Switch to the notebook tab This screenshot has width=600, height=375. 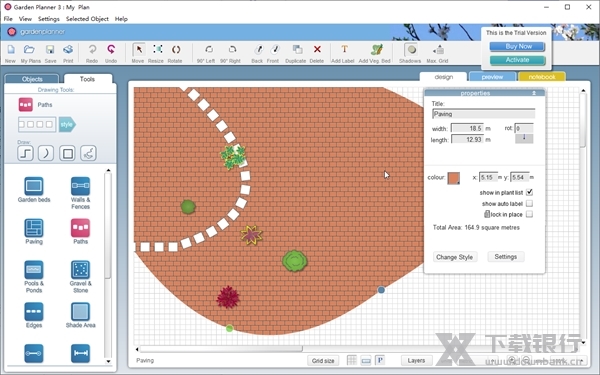pyautogui.click(x=541, y=77)
